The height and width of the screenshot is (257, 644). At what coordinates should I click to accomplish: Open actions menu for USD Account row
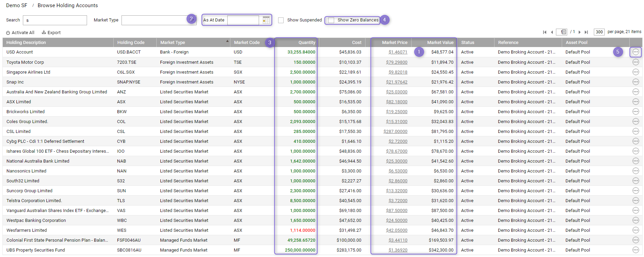coord(635,52)
